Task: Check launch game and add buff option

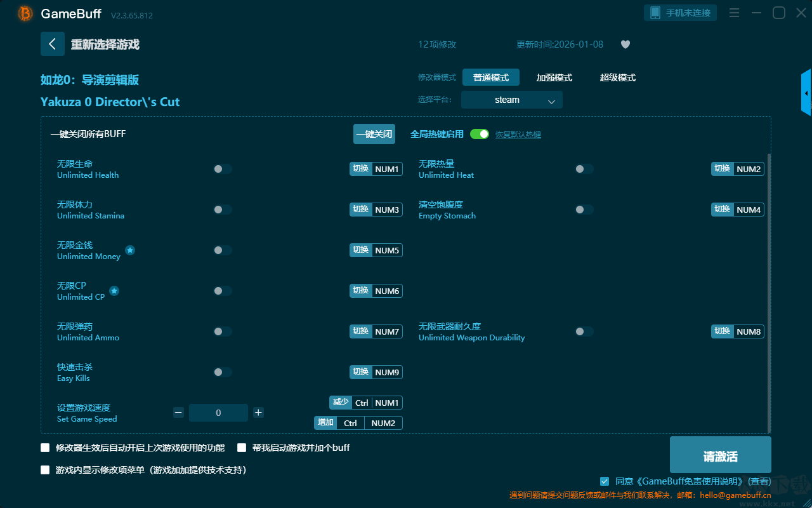Action: click(242, 448)
